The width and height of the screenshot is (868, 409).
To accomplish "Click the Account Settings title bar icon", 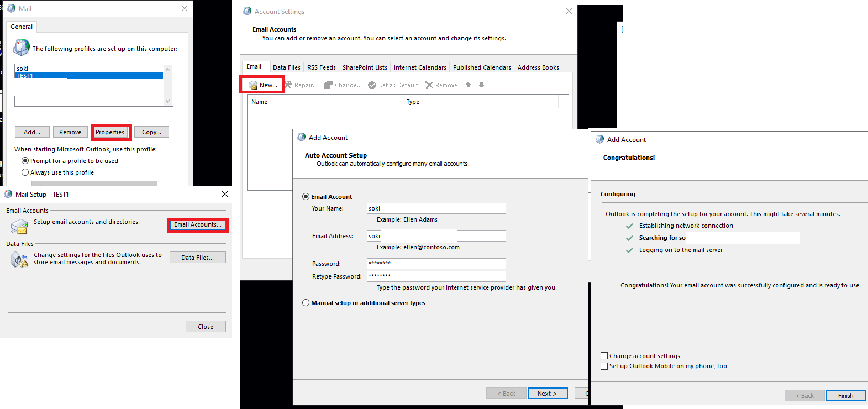I will (x=248, y=11).
